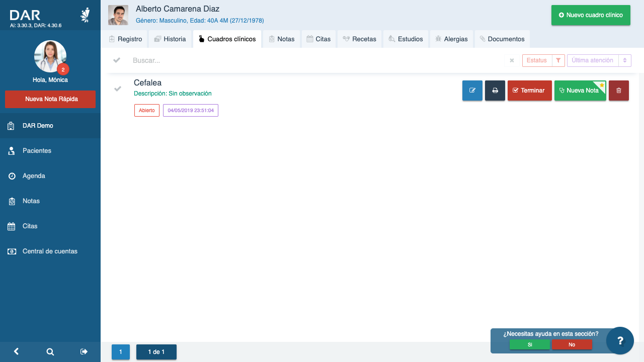
Task: Open Citas in the sidebar
Action: pyautogui.click(x=50, y=226)
